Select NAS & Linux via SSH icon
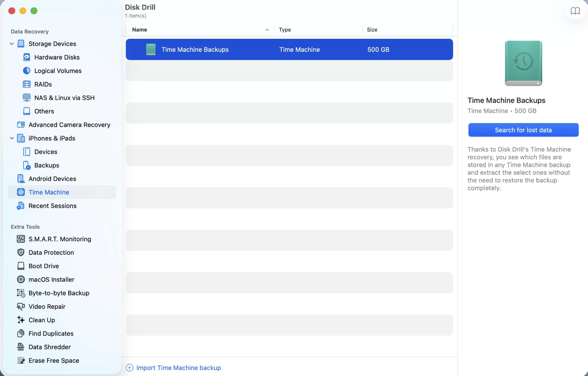Image resolution: width=588 pixels, height=376 pixels. [26, 98]
